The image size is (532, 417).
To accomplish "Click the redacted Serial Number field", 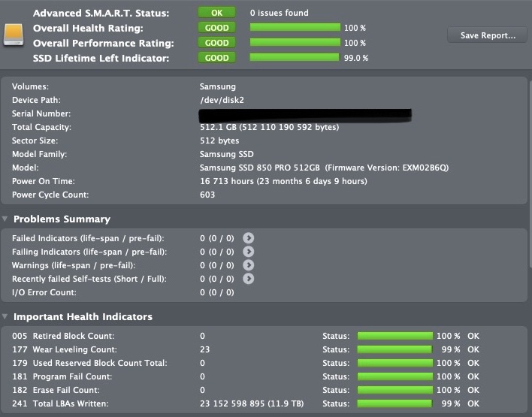I will tap(304, 114).
